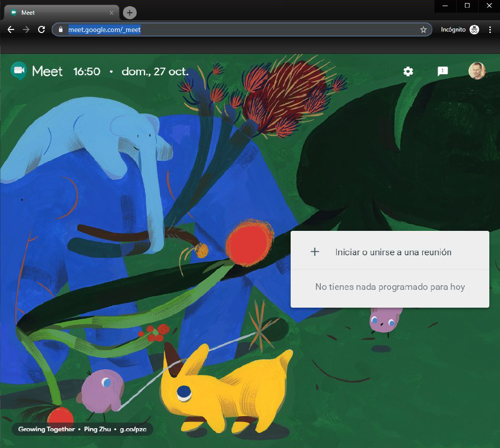Bookmark this page with the star

tap(423, 29)
